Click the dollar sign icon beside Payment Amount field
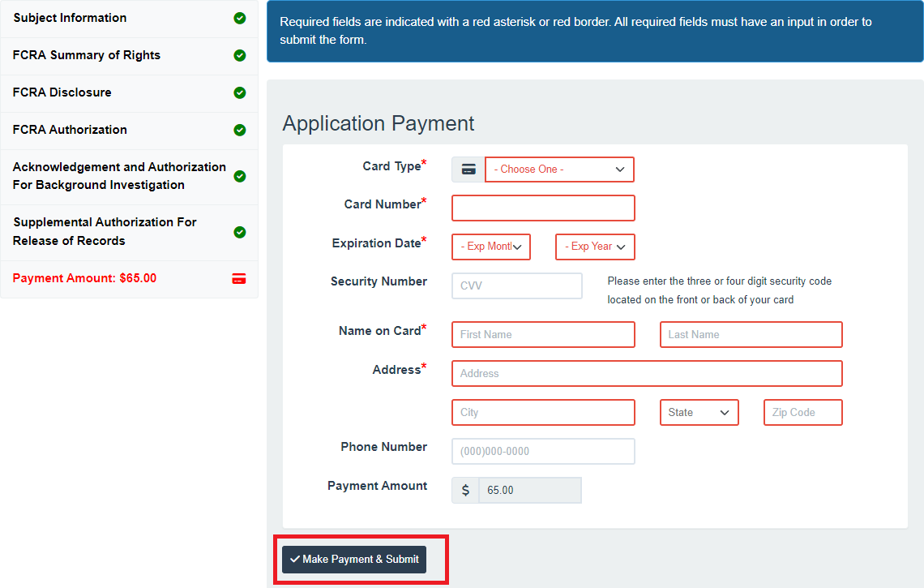The height and width of the screenshot is (588, 924). pos(464,490)
